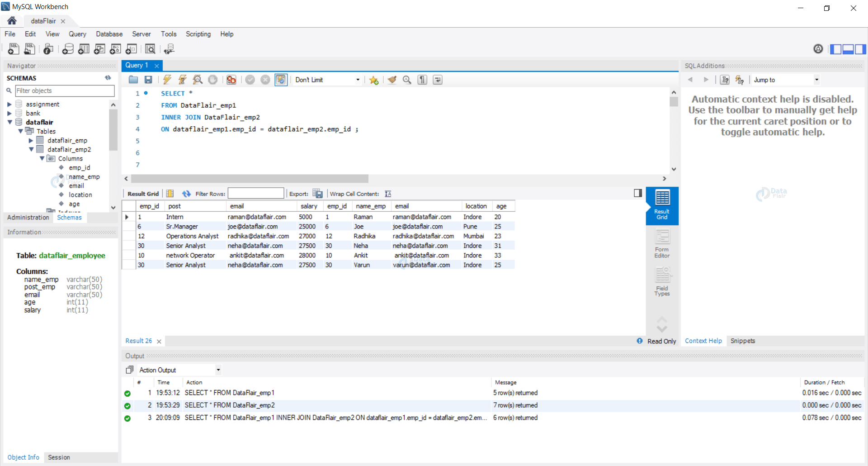Open the Scripting menu
Image resolution: width=868 pixels, height=466 pixels.
point(198,34)
